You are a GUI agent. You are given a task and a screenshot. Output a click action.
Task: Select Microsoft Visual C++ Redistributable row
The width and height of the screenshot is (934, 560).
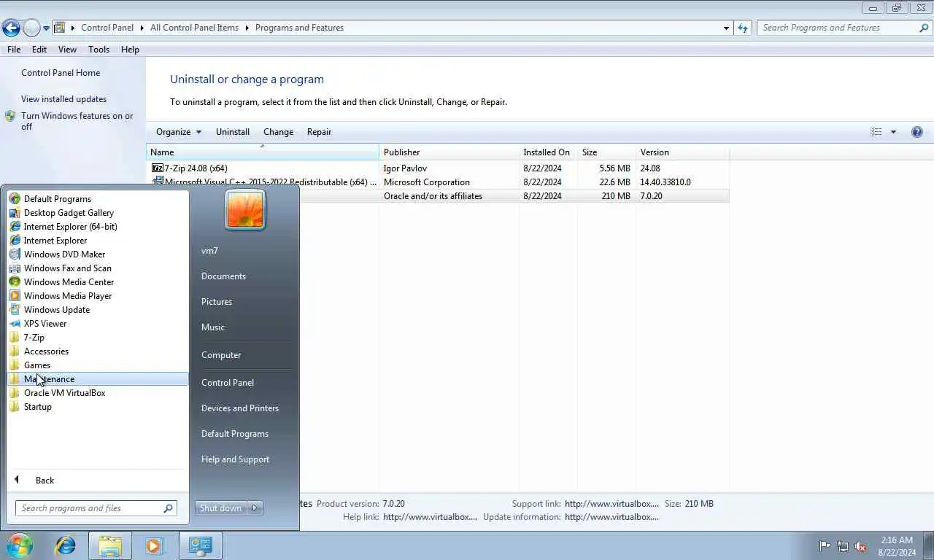[438, 182]
